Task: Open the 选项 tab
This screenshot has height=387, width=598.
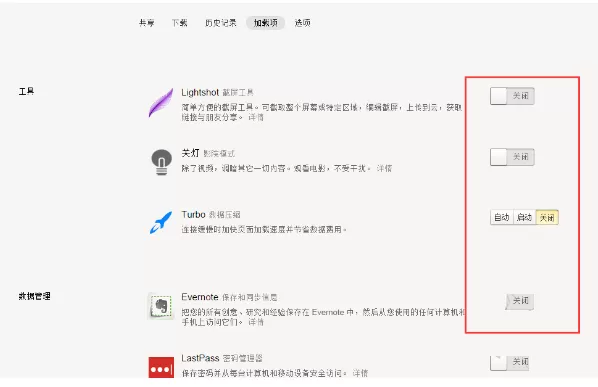Action: (x=302, y=23)
